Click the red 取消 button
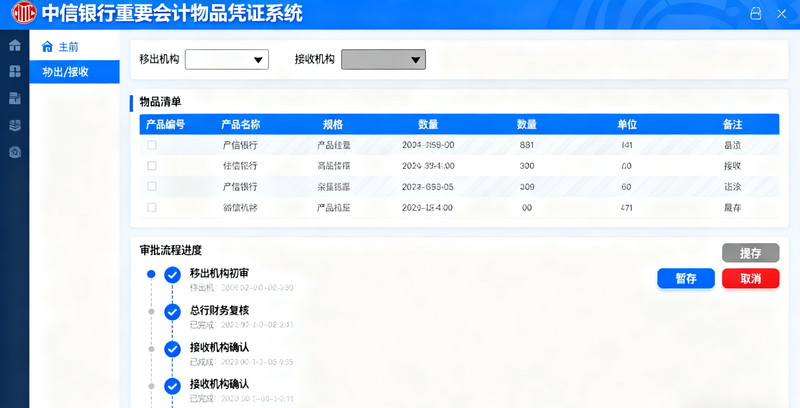 [751, 278]
